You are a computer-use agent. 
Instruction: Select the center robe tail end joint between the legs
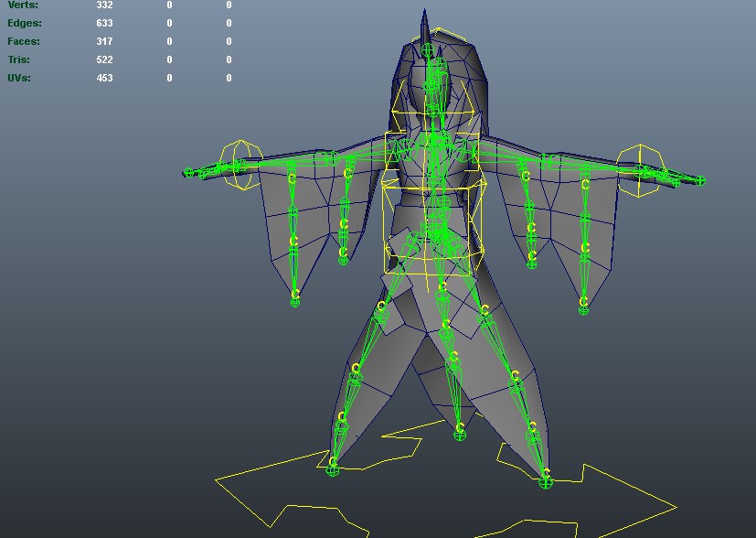460,436
